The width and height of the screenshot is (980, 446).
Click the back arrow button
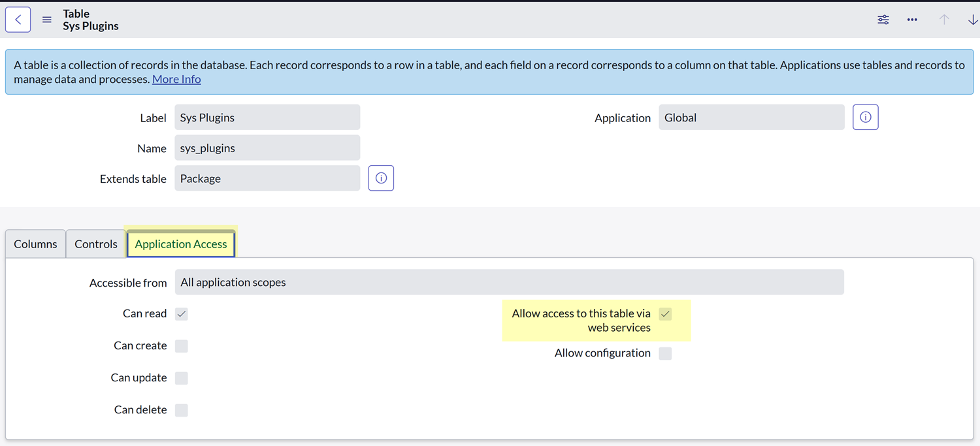pyautogui.click(x=18, y=20)
